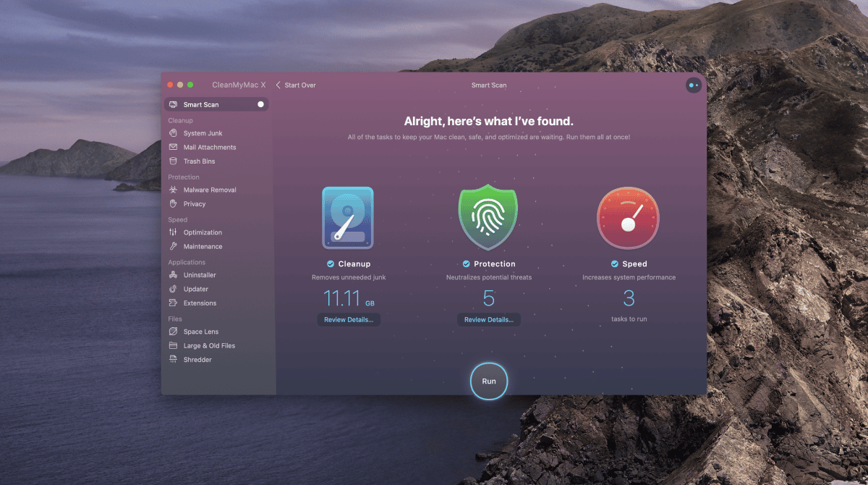Open Optimization module in sidebar
This screenshot has width=868, height=485.
(x=203, y=232)
